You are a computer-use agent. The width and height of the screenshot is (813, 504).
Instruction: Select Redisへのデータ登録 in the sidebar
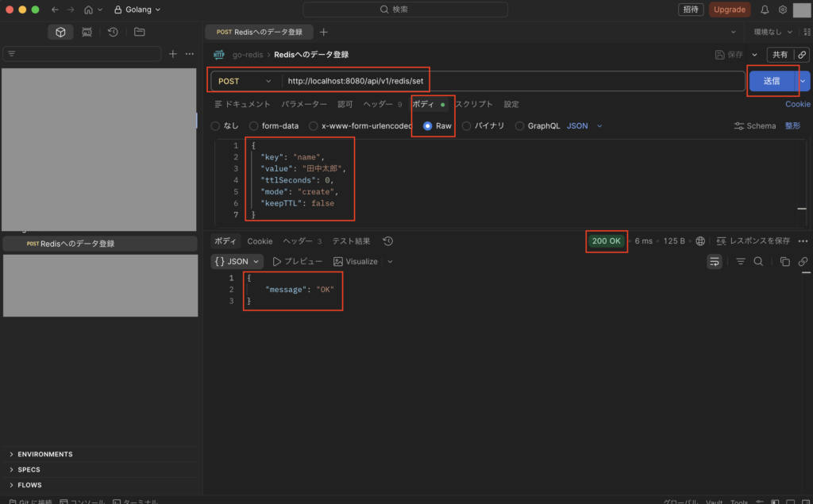click(77, 244)
